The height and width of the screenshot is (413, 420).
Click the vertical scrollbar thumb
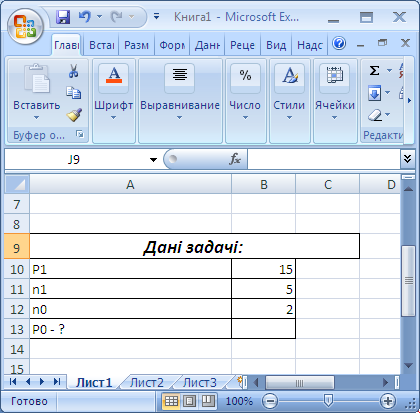pyautogui.click(x=408, y=281)
